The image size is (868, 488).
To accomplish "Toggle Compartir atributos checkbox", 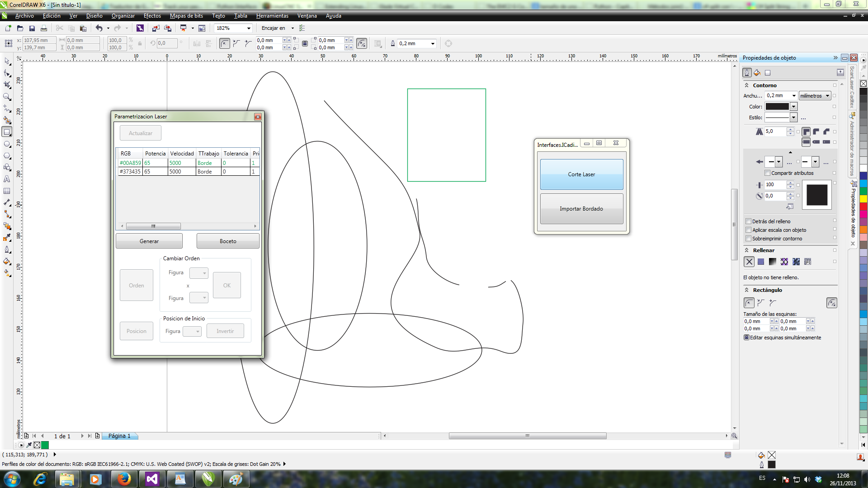I will coord(767,173).
